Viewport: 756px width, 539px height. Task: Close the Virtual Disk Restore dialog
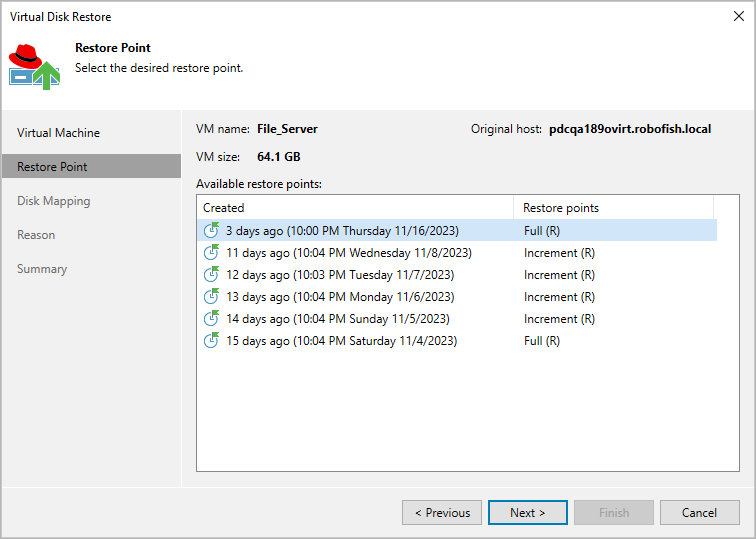[739, 16]
